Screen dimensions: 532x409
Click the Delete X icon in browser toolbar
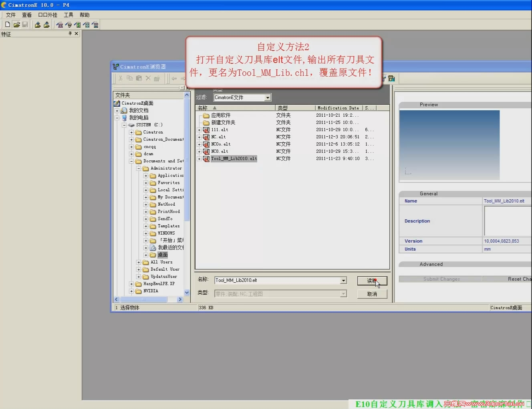pyautogui.click(x=148, y=78)
